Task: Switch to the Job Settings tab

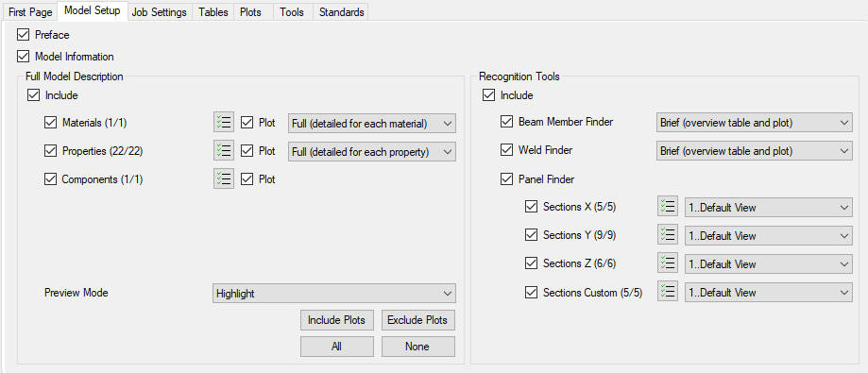Action: (x=160, y=11)
